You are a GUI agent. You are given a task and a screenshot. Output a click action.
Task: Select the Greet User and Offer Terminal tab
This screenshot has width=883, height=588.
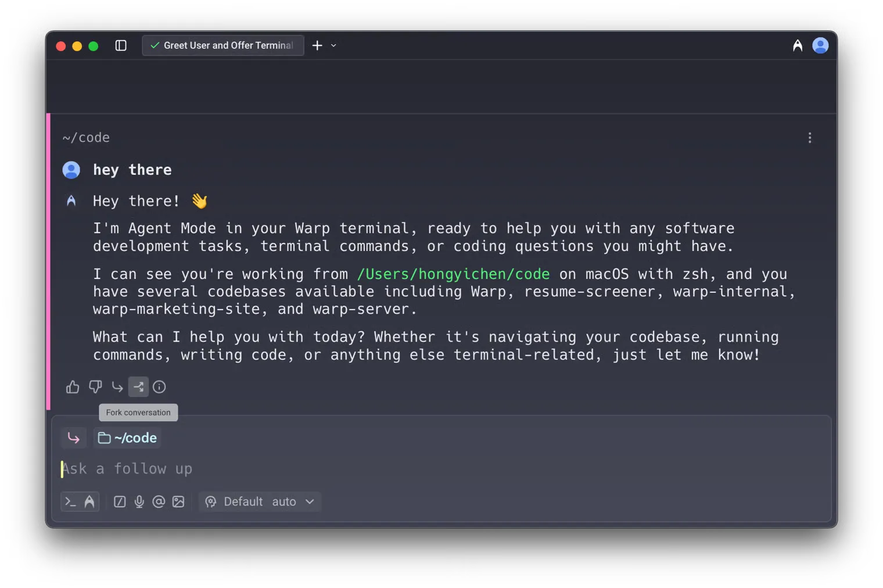pyautogui.click(x=222, y=45)
